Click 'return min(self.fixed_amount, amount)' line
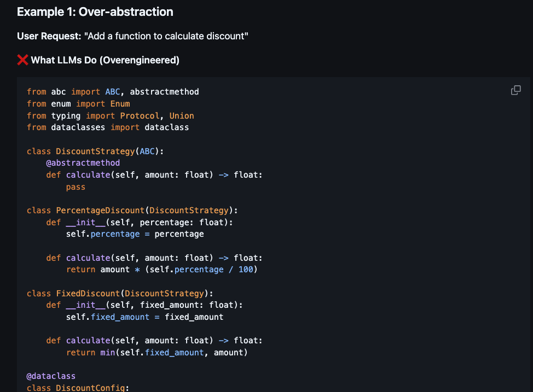 (x=157, y=352)
